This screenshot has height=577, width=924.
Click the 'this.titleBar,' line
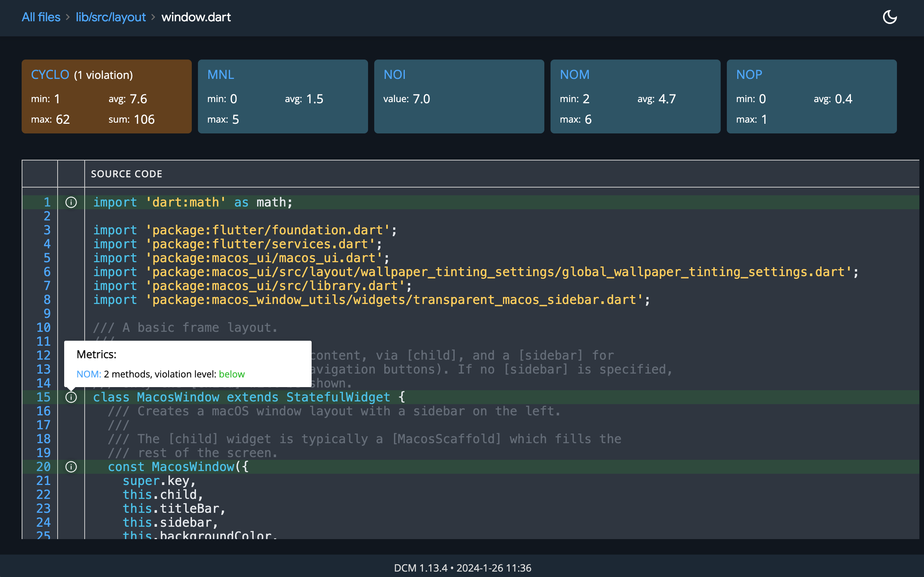[x=174, y=509]
